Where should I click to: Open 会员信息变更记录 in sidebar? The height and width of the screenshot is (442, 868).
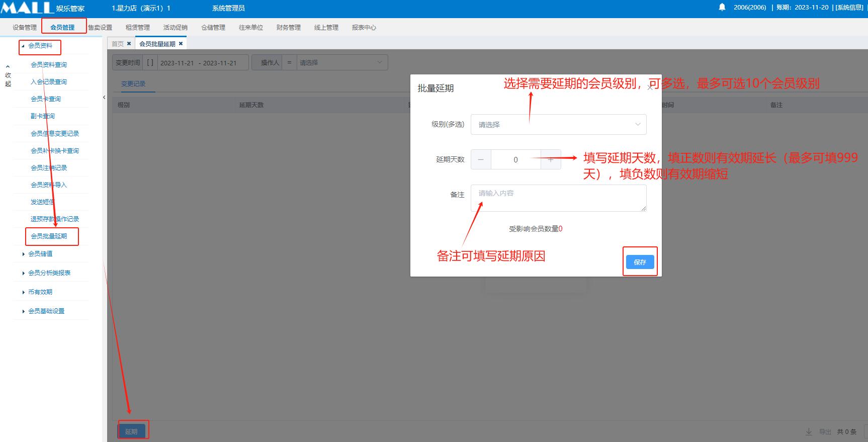tap(55, 134)
